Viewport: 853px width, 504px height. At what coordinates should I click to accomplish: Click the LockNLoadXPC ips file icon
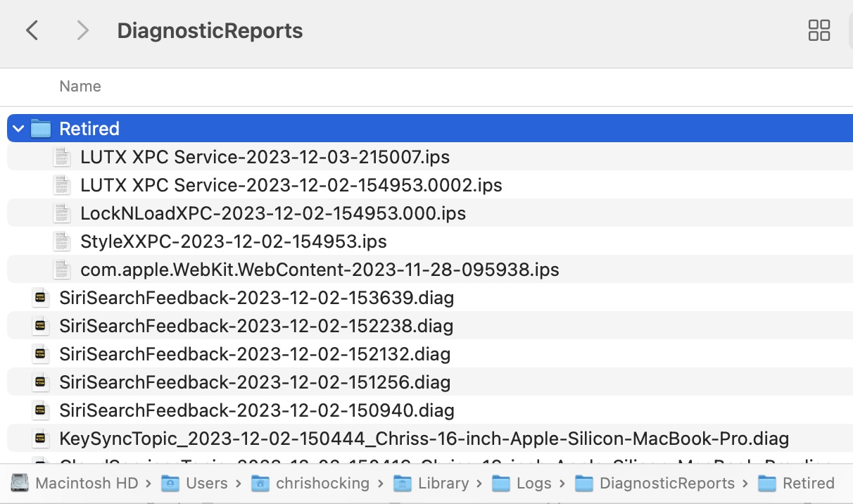(x=63, y=213)
